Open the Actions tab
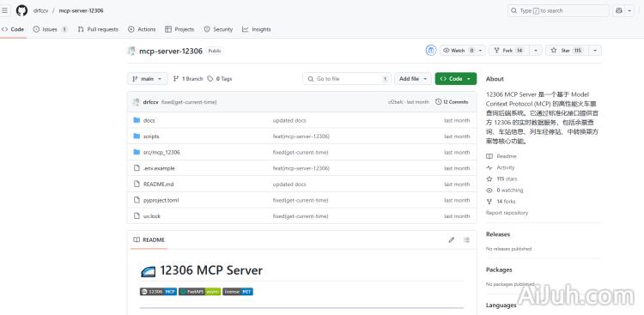 pyautogui.click(x=142, y=29)
